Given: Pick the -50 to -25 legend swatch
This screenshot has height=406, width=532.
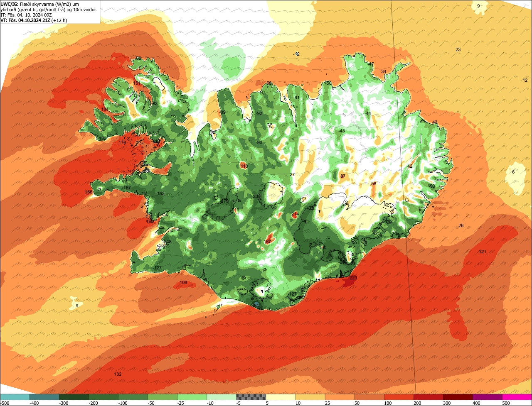Looking at the screenshot, I should [x=163, y=397].
